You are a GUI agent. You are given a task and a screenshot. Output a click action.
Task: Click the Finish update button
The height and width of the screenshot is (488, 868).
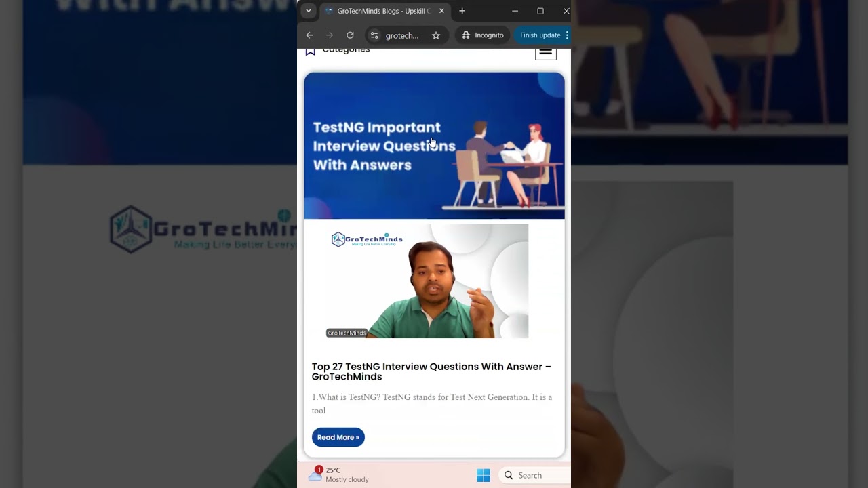click(540, 35)
